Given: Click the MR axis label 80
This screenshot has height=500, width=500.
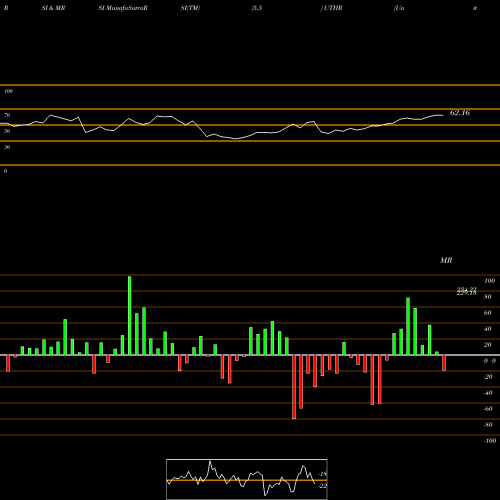Looking at the screenshot, I should (488, 297).
